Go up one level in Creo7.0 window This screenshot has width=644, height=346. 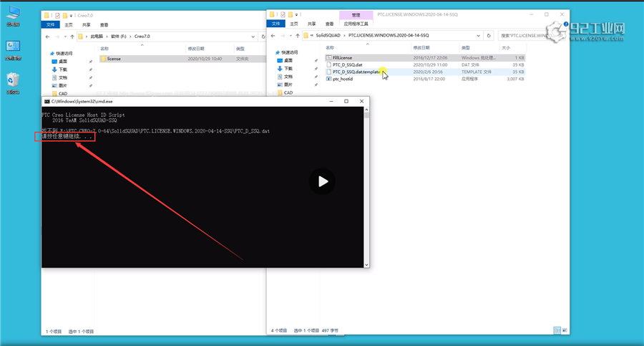point(72,37)
